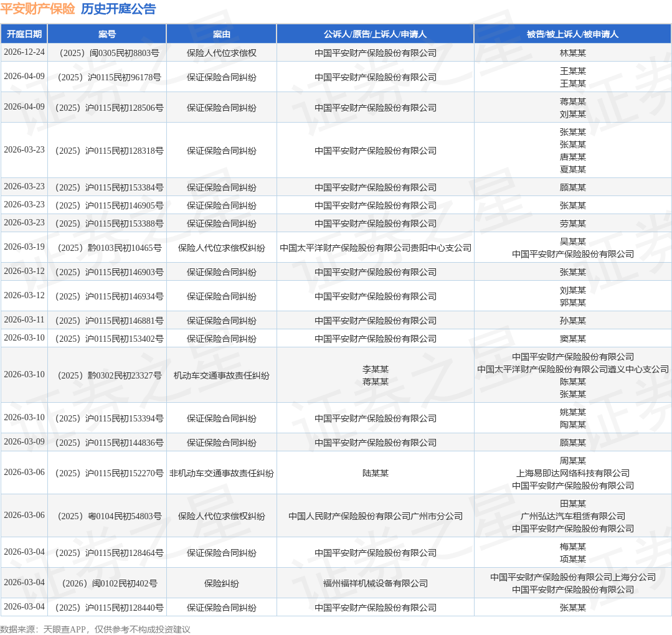Click defendant 夏某某
The image size is (672, 635).
click(x=572, y=169)
